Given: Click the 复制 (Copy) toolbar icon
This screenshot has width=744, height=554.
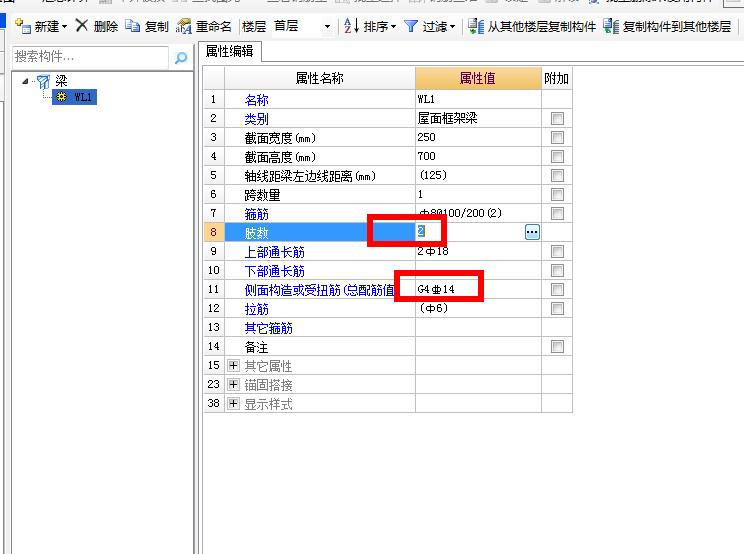Looking at the screenshot, I should [x=132, y=26].
